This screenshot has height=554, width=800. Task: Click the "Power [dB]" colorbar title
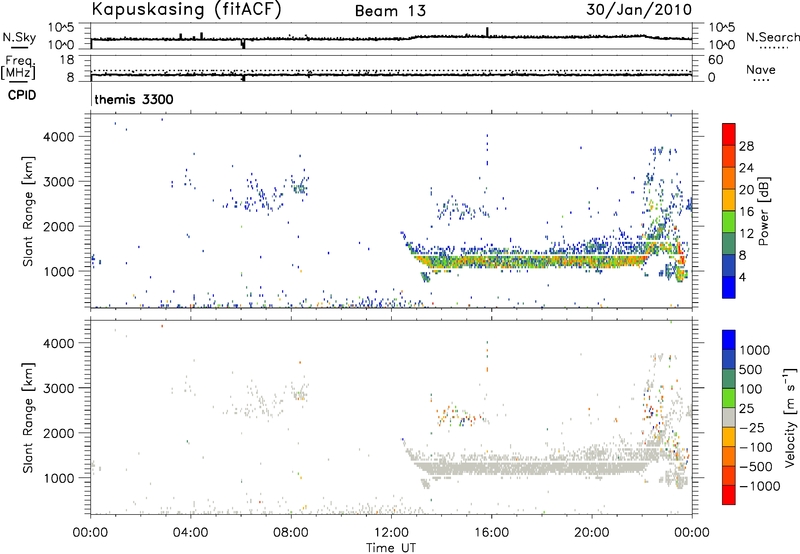click(763, 211)
